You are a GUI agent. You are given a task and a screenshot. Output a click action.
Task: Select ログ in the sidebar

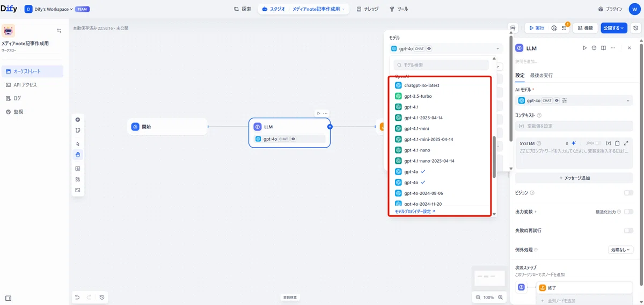click(32, 98)
